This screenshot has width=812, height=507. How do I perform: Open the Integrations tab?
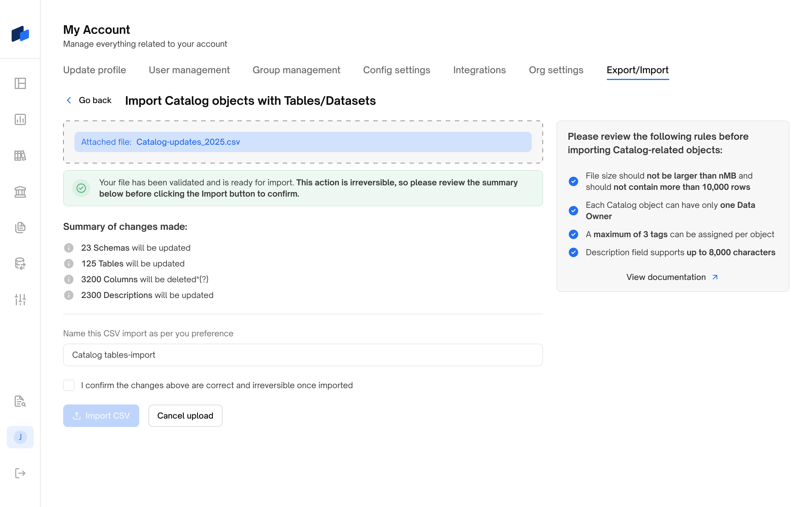[x=479, y=70]
